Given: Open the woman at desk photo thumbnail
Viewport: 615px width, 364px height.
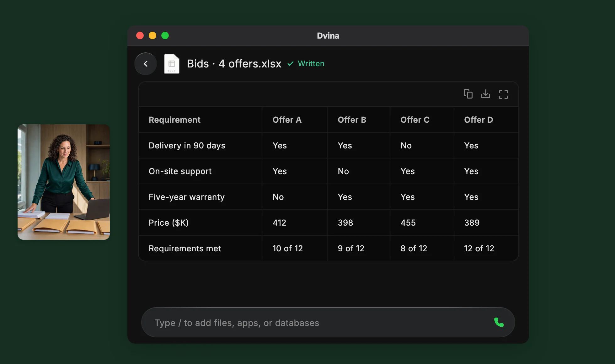Looking at the screenshot, I should pos(64,182).
